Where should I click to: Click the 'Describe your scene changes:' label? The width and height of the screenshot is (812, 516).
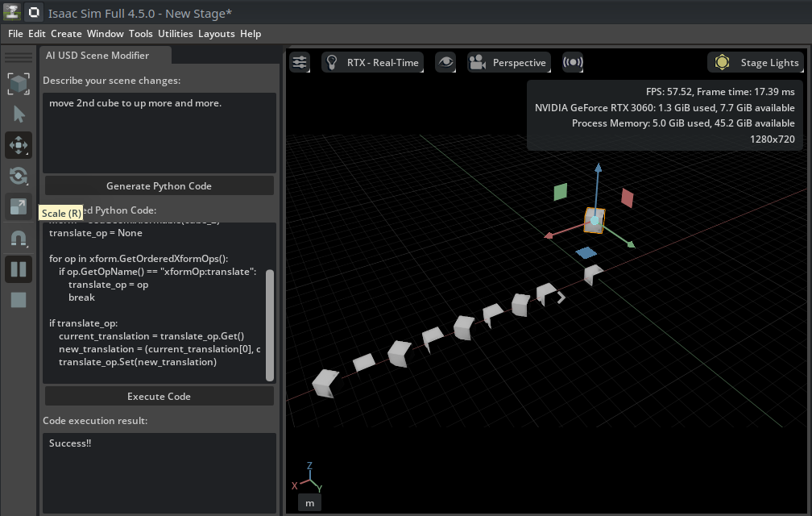coord(112,81)
